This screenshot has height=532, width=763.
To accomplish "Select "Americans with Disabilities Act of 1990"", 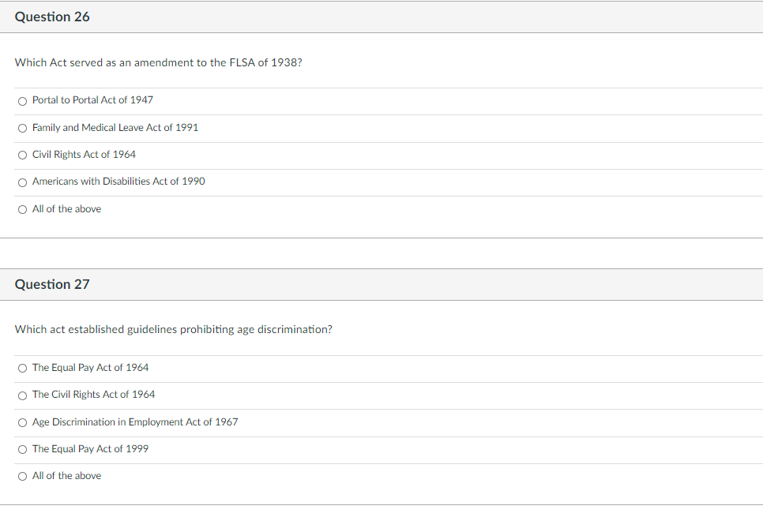I will 22,182.
